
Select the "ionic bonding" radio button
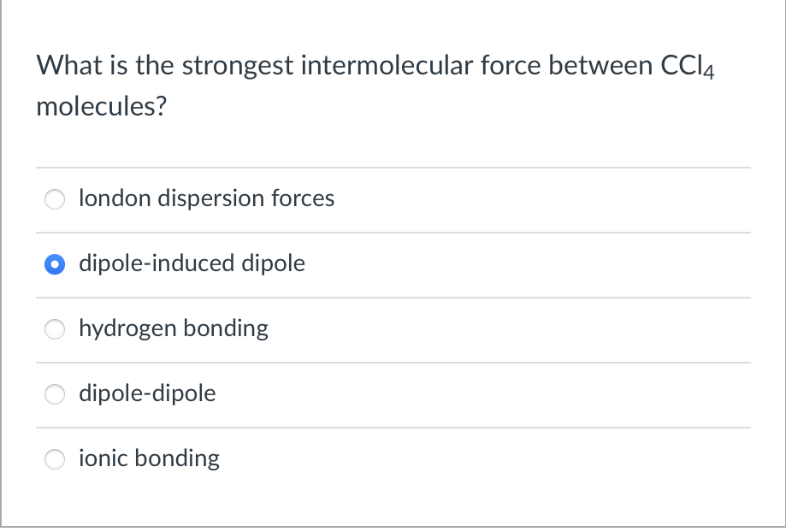55,459
